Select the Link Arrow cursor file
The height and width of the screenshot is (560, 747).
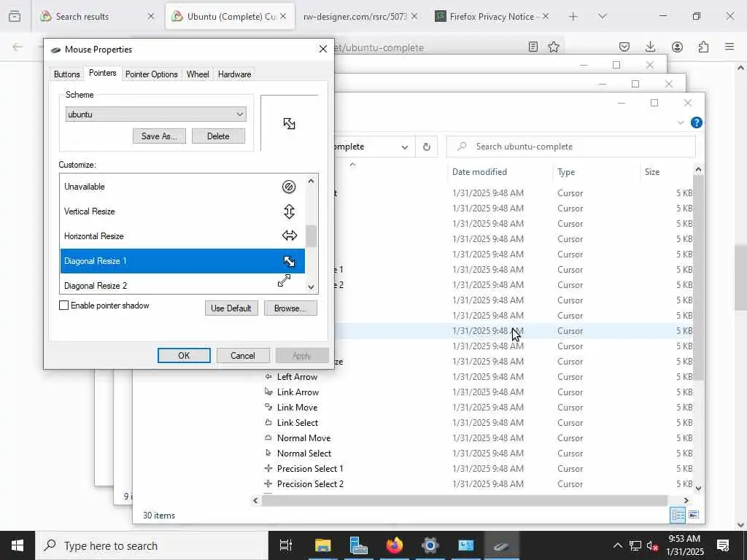[298, 392]
